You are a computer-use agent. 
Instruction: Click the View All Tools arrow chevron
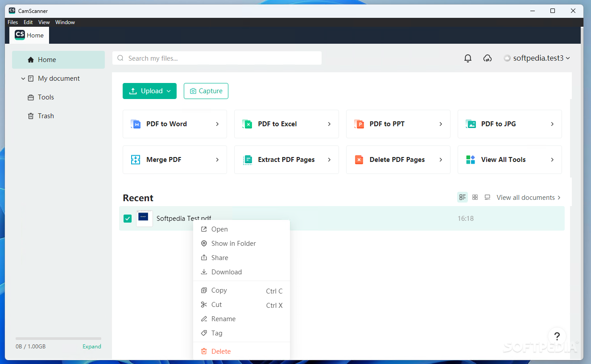click(x=552, y=160)
